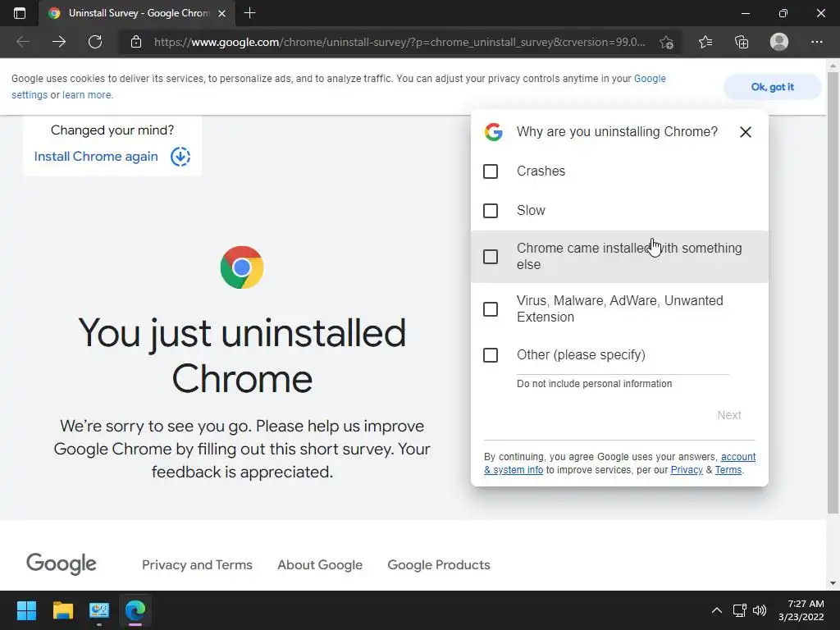Open Privacy and Terms footer link

click(197, 564)
